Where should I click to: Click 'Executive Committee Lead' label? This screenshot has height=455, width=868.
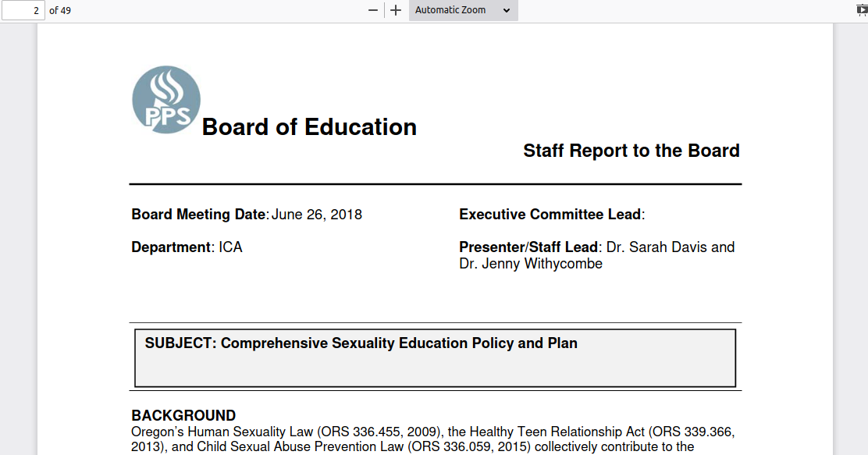550,215
